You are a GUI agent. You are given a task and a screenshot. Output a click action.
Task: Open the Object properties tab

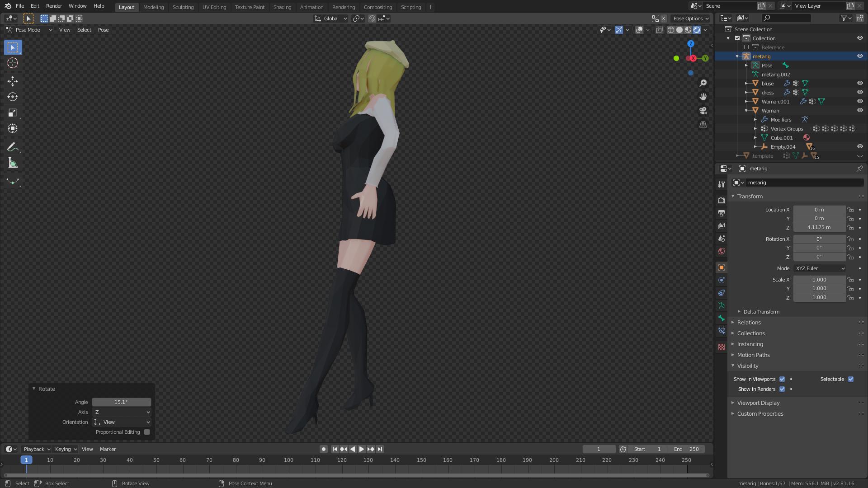coord(722,267)
